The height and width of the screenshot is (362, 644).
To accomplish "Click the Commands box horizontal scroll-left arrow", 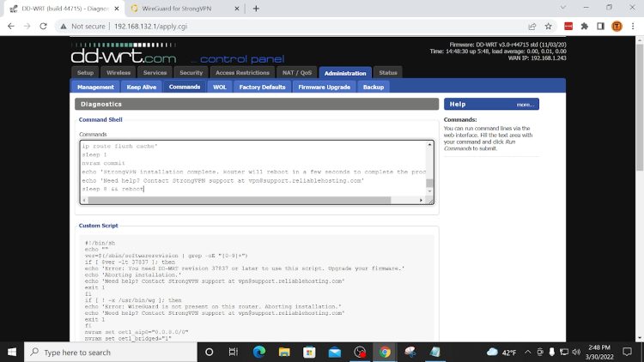I will click(84, 200).
